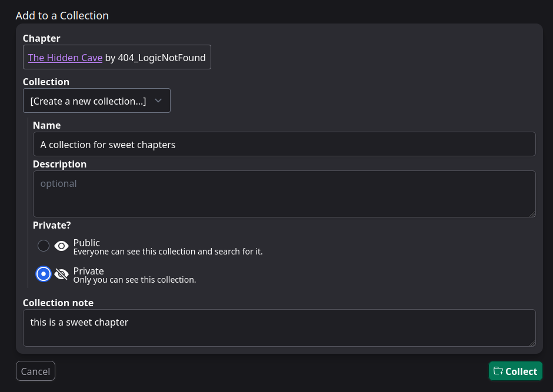The height and width of the screenshot is (392, 553).
Task: Select the Public radio button
Action: tap(44, 246)
